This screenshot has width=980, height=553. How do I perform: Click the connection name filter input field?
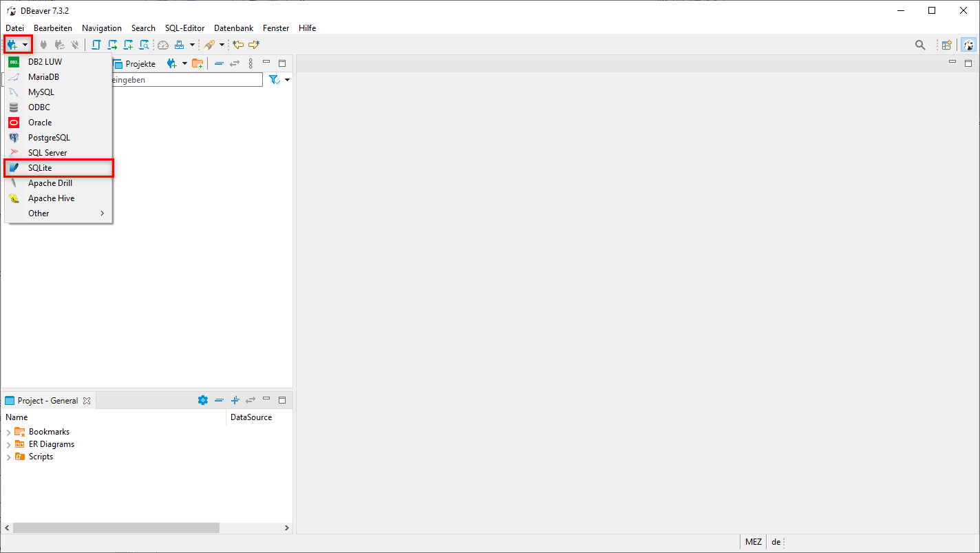pos(186,79)
